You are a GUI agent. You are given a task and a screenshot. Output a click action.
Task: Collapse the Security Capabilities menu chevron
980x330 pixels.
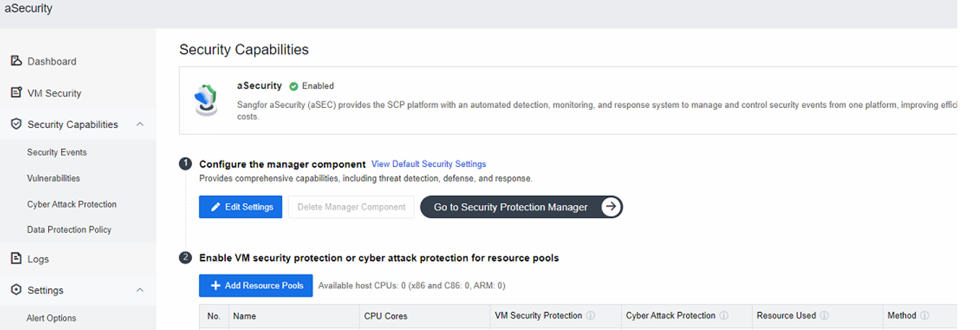140,124
